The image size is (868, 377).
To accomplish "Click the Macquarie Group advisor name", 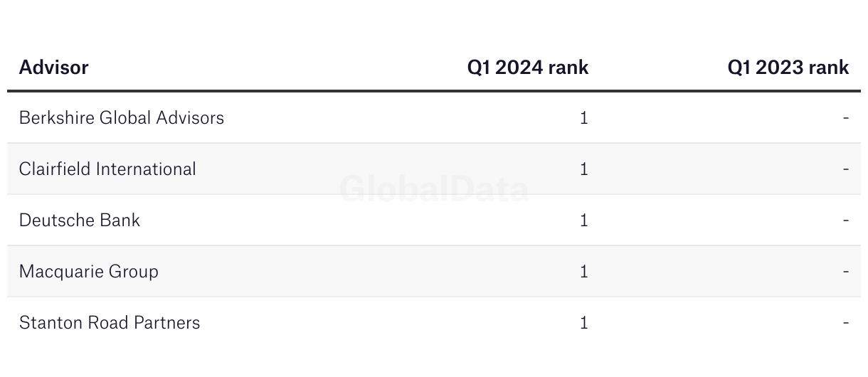I will point(89,272).
